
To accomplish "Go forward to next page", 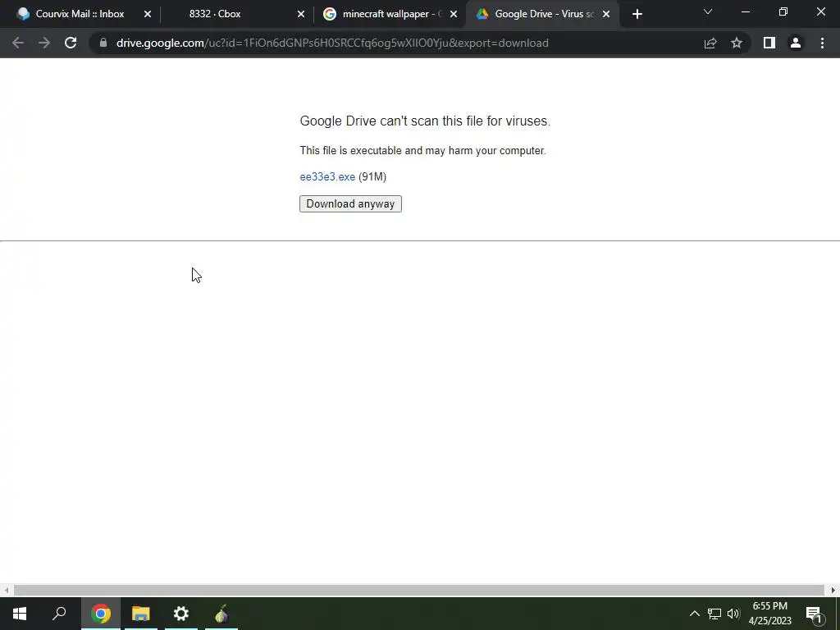I will tap(44, 43).
